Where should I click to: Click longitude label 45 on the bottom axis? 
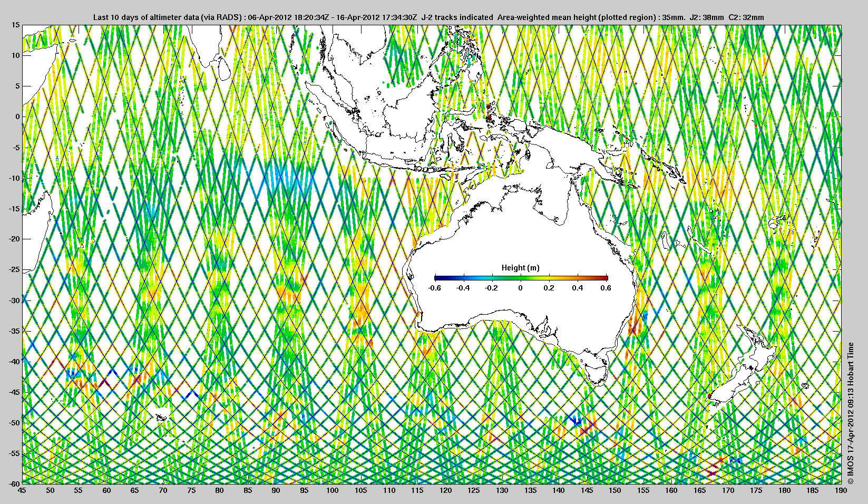pyautogui.click(x=22, y=490)
